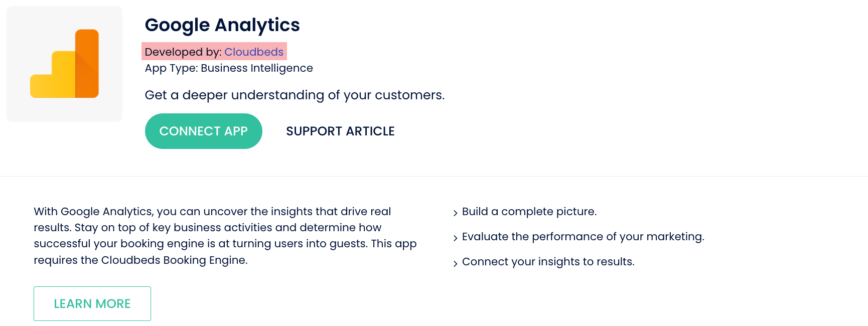This screenshot has height=326, width=868.
Task: Click the "Business Intelligence" app type text
Action: (x=256, y=68)
